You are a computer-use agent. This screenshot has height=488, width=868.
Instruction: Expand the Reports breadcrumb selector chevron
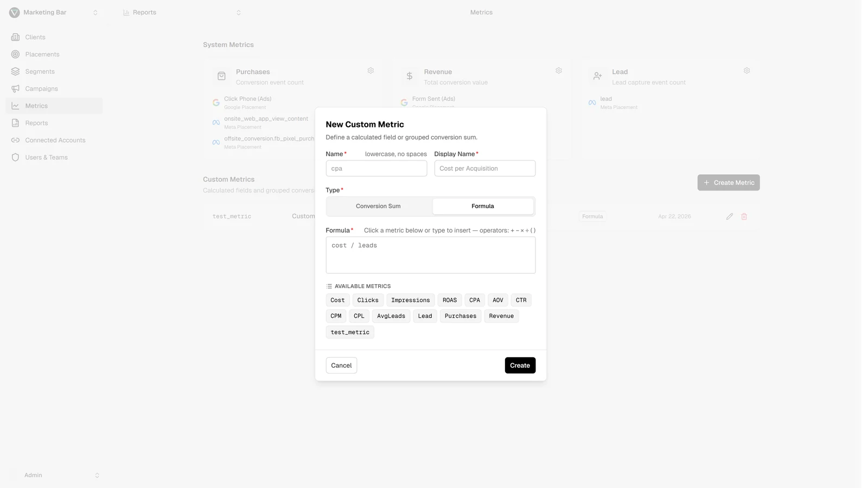click(239, 12)
